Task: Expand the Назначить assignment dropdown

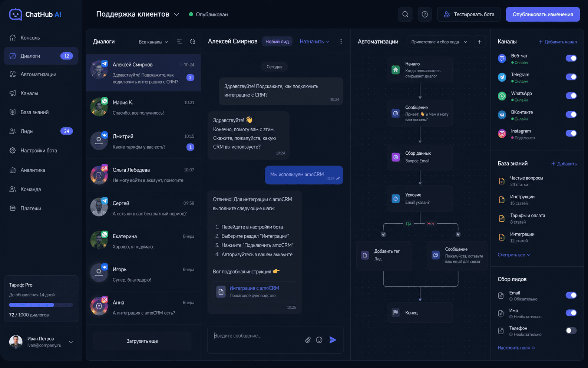Action: 314,42
